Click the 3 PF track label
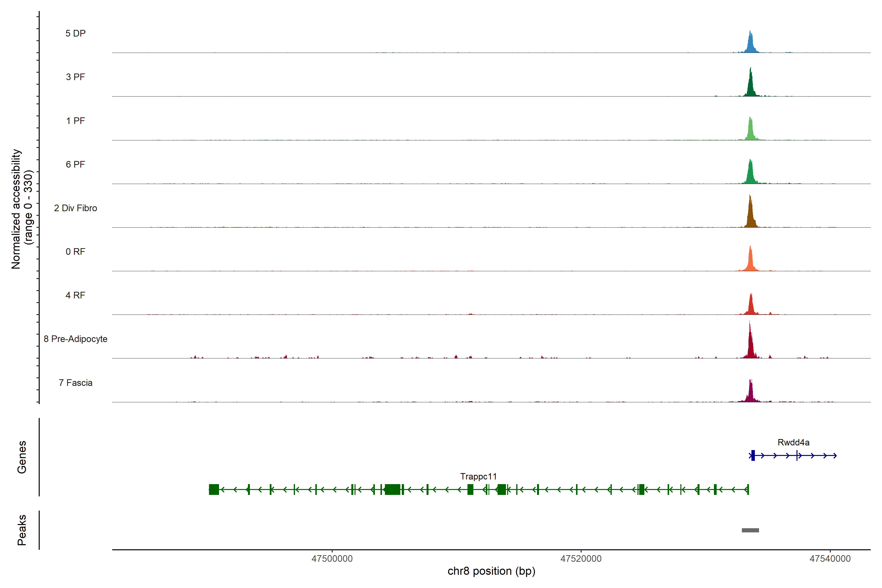The image size is (882, 588). coord(75,77)
